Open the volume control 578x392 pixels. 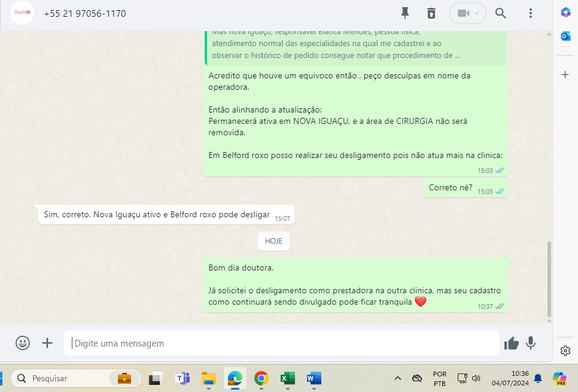[476, 378]
